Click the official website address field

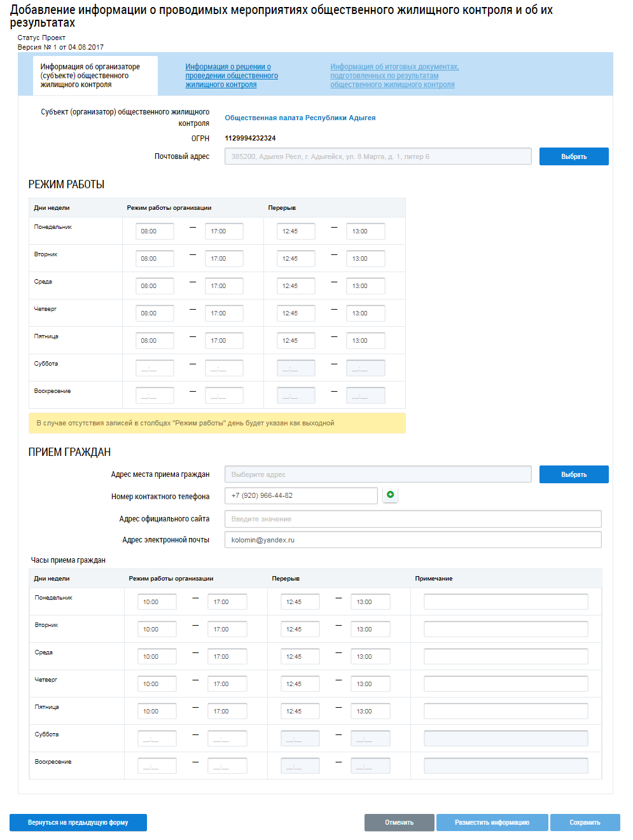click(x=412, y=519)
